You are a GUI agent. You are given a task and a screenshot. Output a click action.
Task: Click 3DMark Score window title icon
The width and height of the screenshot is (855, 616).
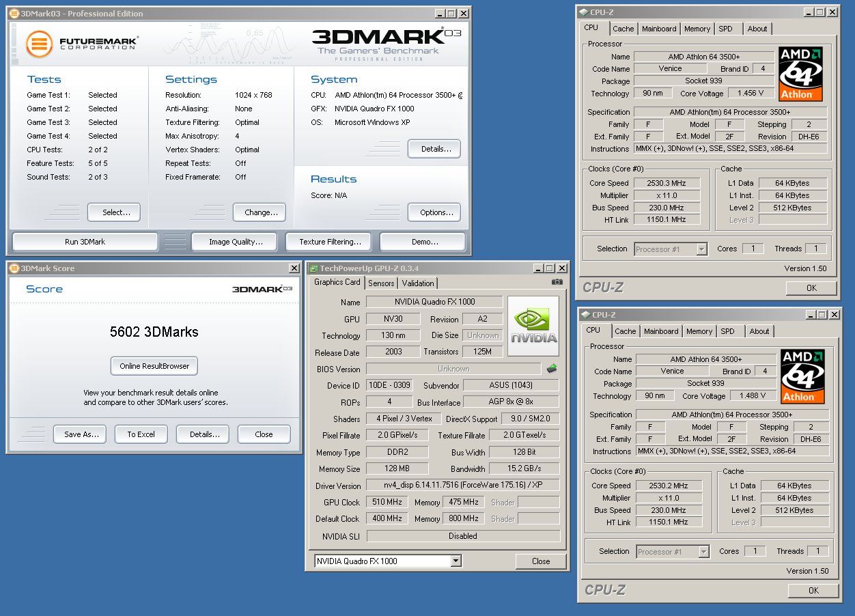point(14,268)
